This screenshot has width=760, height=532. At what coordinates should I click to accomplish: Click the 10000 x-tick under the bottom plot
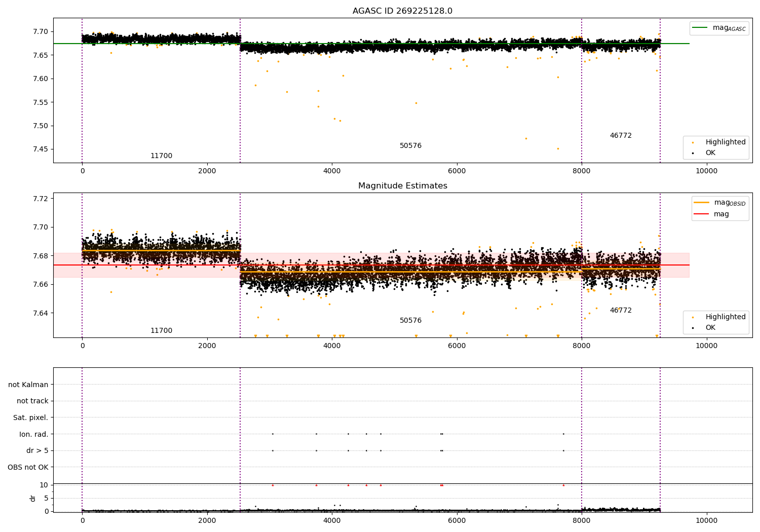click(x=706, y=521)
